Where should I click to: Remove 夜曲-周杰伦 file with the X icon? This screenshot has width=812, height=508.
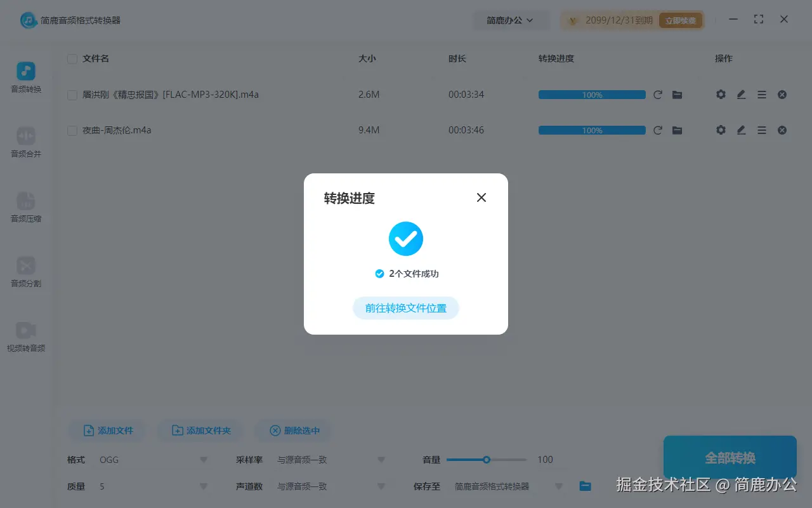[x=782, y=130]
